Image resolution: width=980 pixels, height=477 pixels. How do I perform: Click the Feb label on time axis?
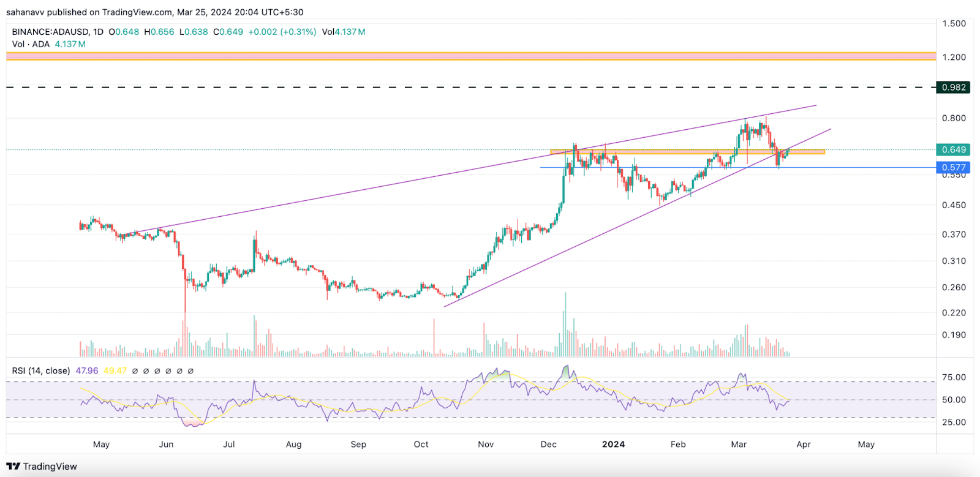point(678,445)
